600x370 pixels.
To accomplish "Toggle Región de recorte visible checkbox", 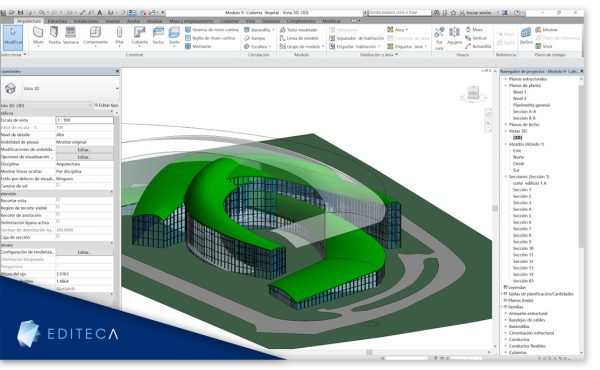I will [58, 207].
